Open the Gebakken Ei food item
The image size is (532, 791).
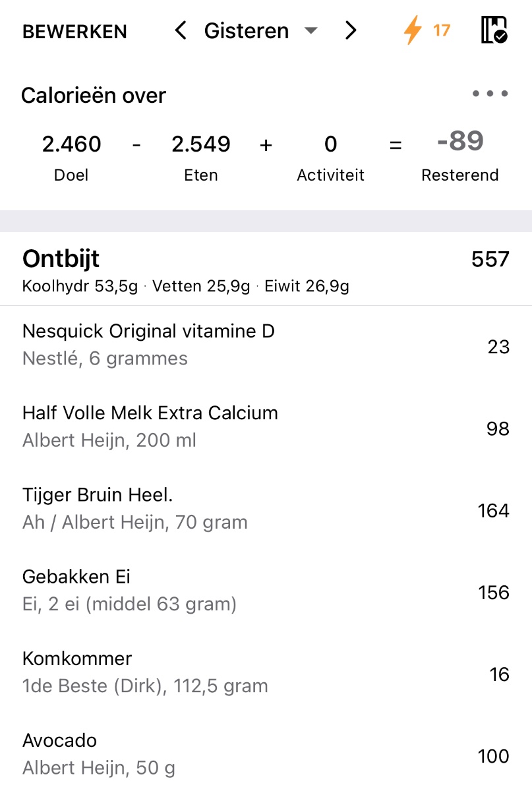pos(129,589)
